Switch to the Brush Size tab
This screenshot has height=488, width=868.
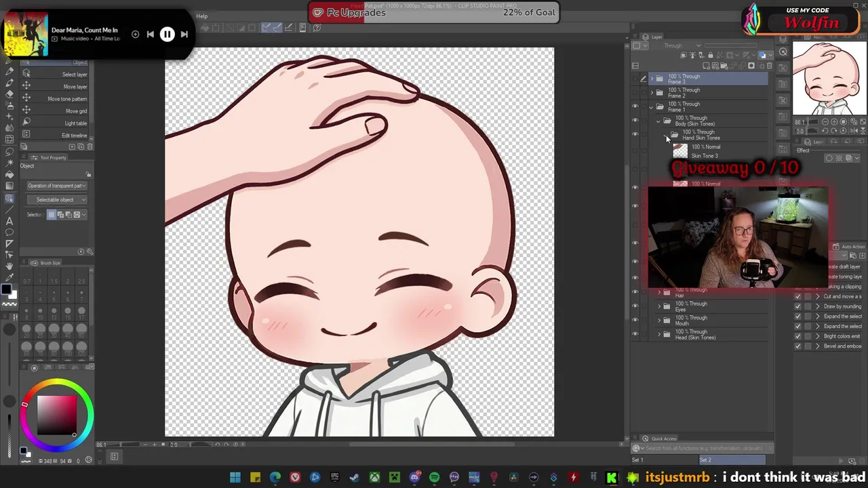coord(50,263)
